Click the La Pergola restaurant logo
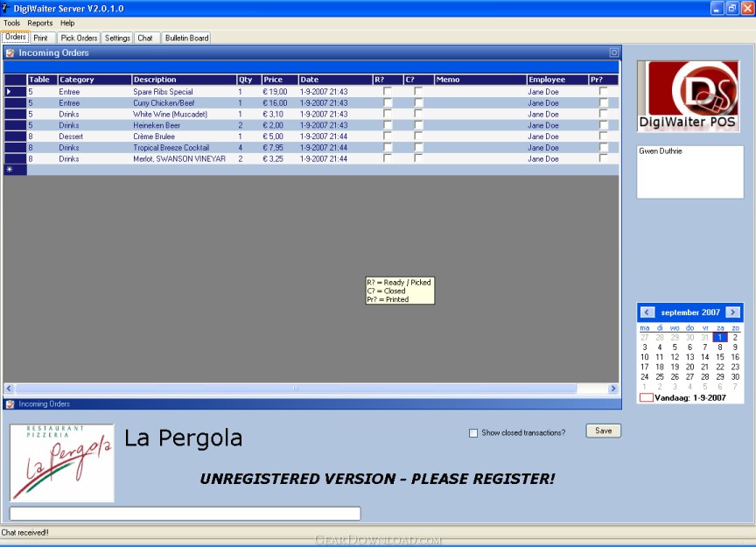Viewport: 756px width, 547px height. coord(62,463)
